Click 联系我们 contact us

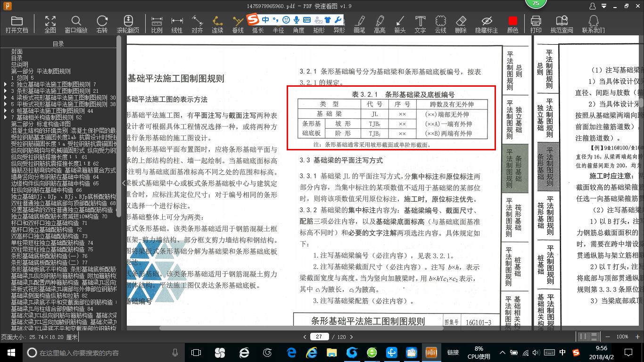tap(593, 25)
